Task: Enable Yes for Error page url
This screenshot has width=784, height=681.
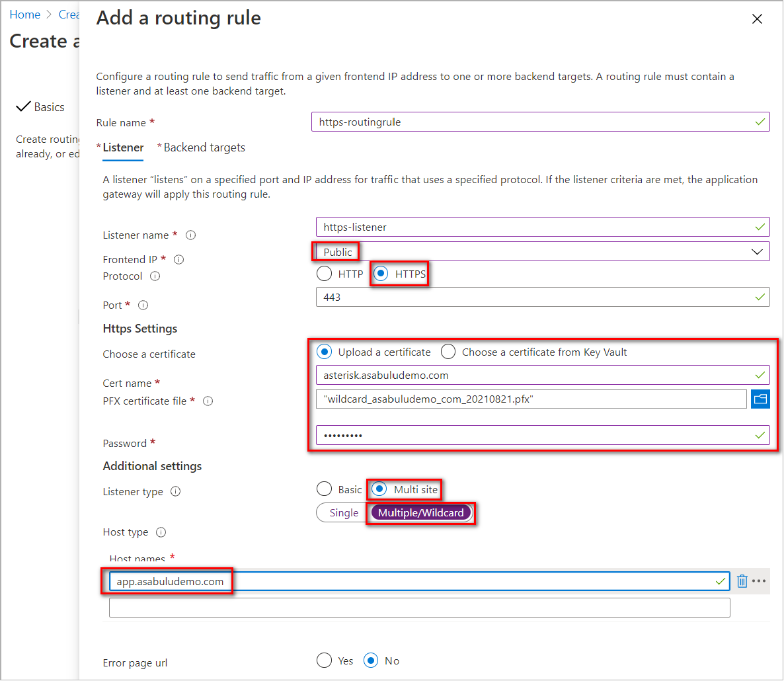Action: pyautogui.click(x=324, y=660)
